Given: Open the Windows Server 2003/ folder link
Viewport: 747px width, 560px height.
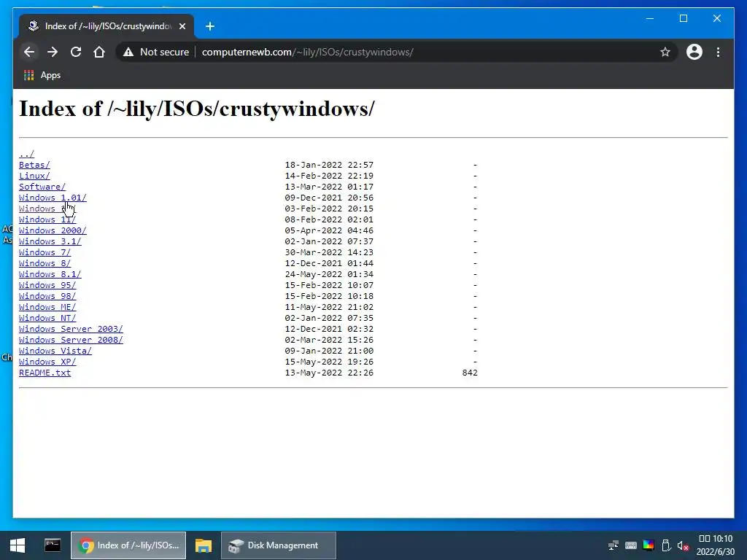Looking at the screenshot, I should pos(71,329).
